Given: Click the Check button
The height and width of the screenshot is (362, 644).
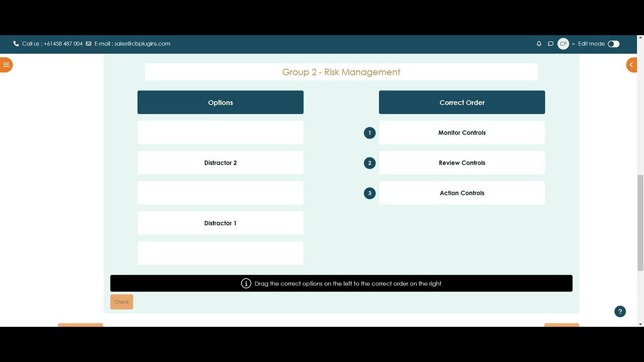Looking at the screenshot, I should pyautogui.click(x=122, y=302).
